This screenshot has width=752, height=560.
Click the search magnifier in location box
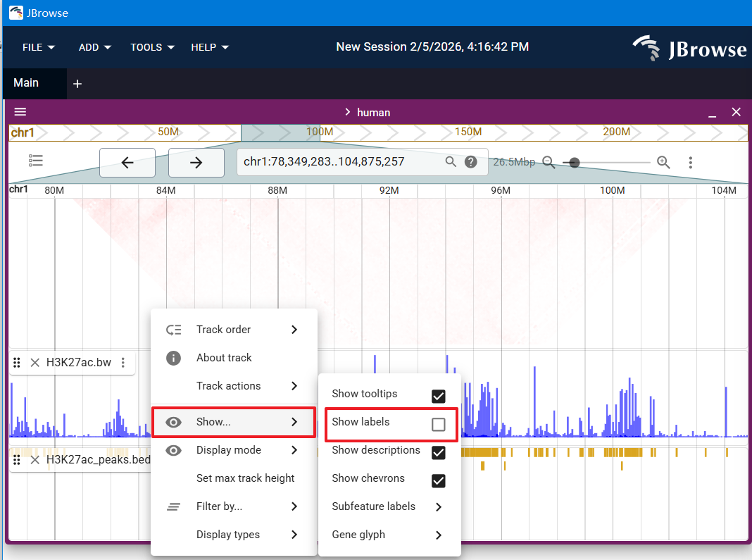tap(451, 162)
